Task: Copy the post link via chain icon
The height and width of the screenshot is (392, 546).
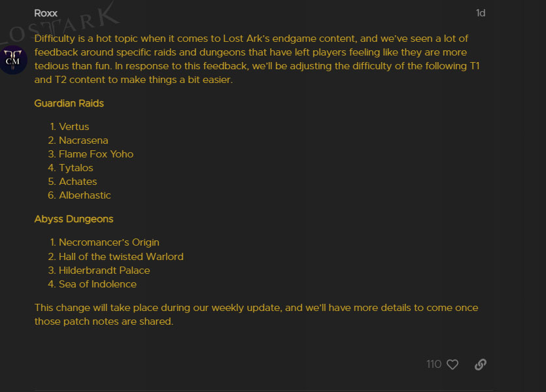Action: pos(481,365)
